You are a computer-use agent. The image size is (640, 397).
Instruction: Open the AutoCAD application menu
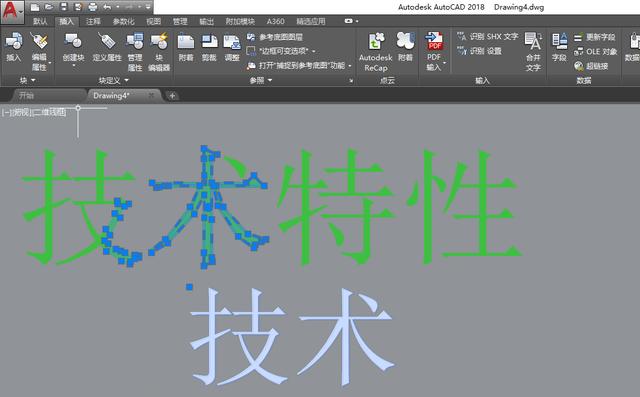[x=11, y=11]
